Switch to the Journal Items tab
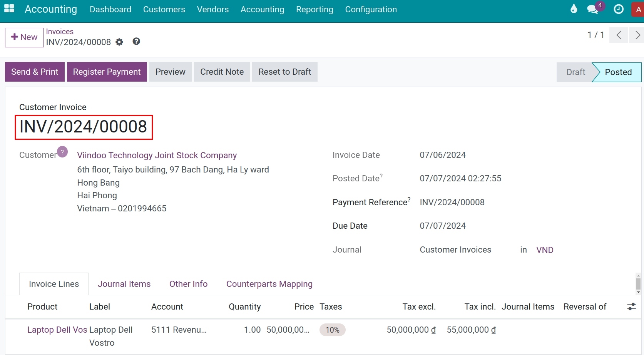 [124, 284]
